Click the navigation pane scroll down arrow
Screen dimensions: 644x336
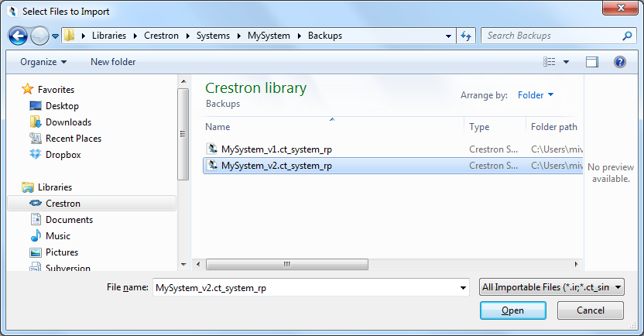point(183,265)
